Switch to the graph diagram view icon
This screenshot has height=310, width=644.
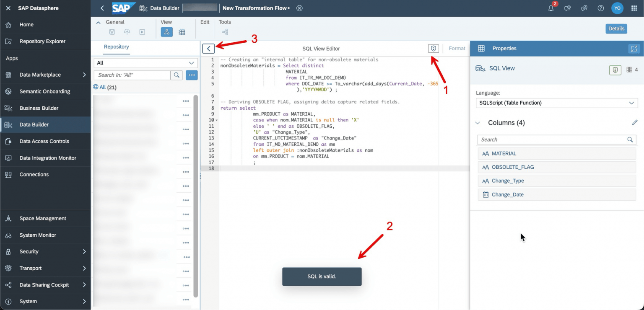[167, 32]
